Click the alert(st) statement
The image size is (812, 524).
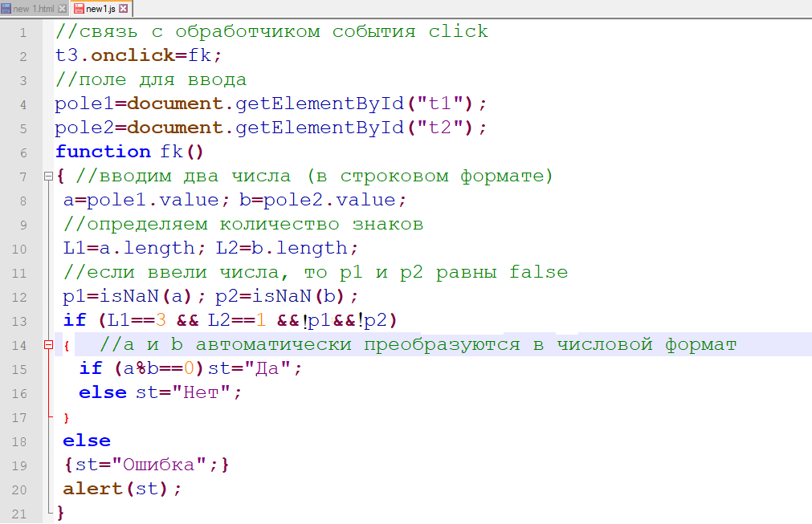click(x=122, y=489)
